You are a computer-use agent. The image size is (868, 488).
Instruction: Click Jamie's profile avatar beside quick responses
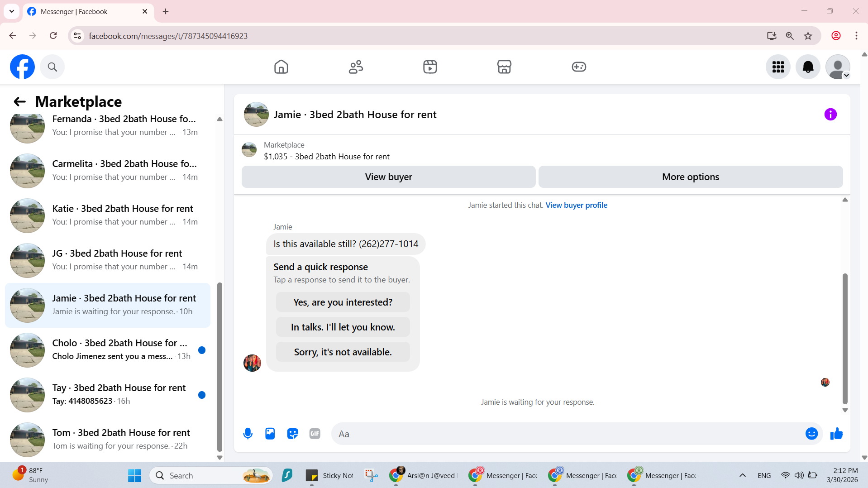pos(252,363)
